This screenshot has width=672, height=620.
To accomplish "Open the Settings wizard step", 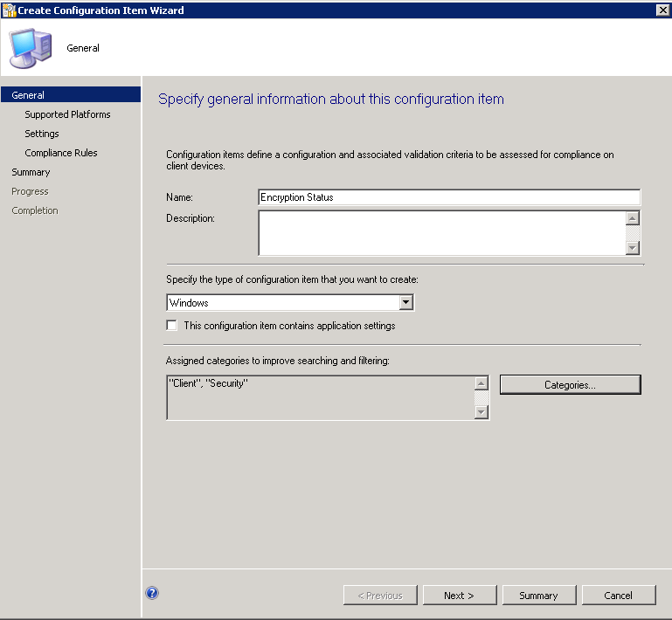I will (x=42, y=134).
